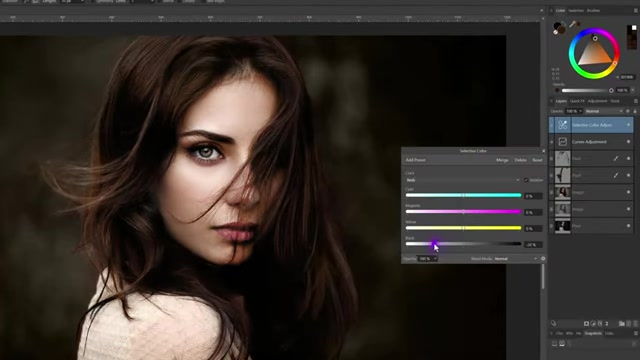
Task: Hide the Curves Adjustment layer
Action: click(628, 142)
